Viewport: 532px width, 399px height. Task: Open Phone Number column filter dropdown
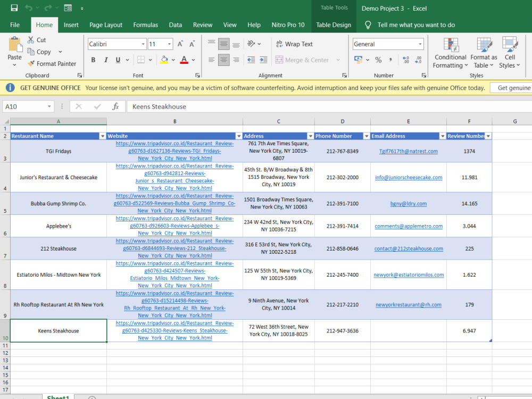367,136
